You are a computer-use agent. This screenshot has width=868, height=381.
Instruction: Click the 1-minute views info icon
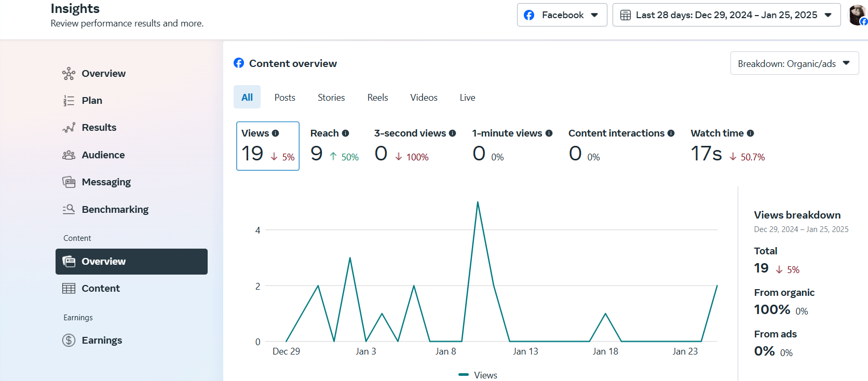point(549,133)
